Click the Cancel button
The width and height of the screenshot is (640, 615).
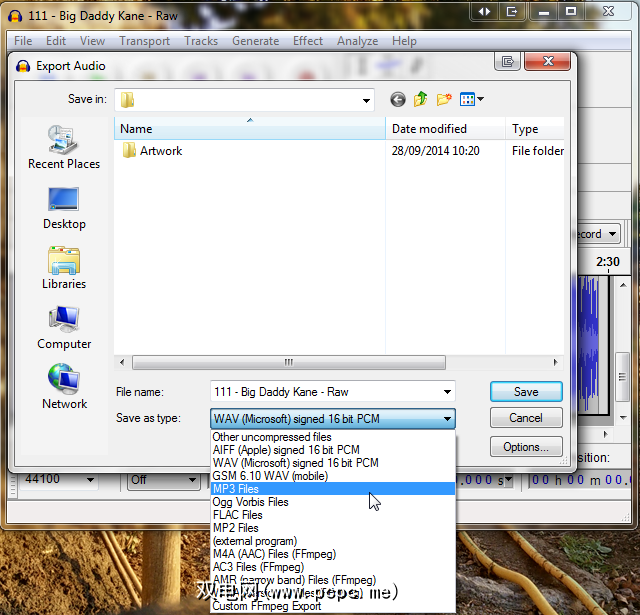coord(526,418)
